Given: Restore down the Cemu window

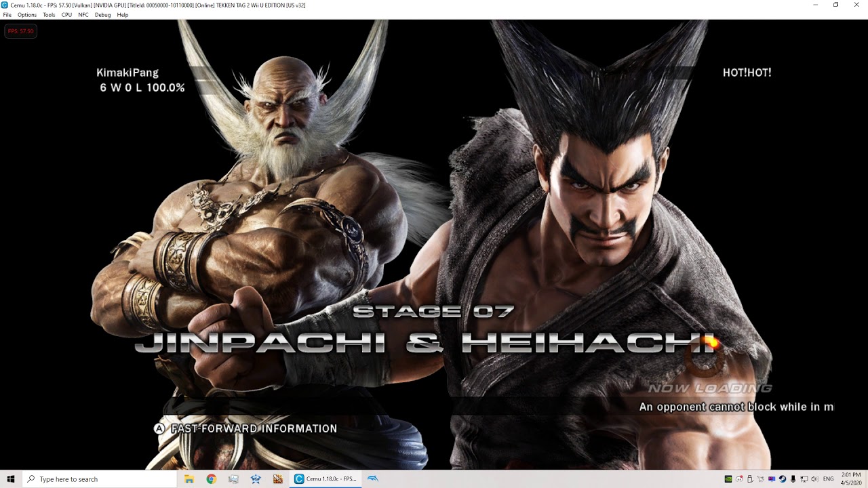Looking at the screenshot, I should (835, 5).
